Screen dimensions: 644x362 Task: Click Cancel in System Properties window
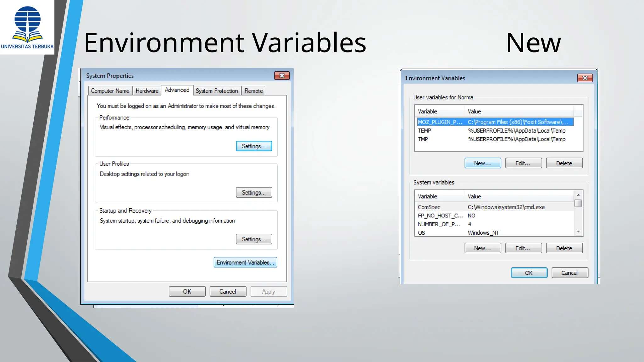click(x=228, y=292)
